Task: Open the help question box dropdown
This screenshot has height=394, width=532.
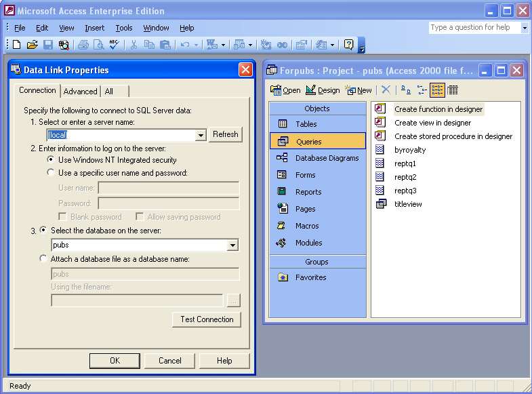Action: [525, 28]
